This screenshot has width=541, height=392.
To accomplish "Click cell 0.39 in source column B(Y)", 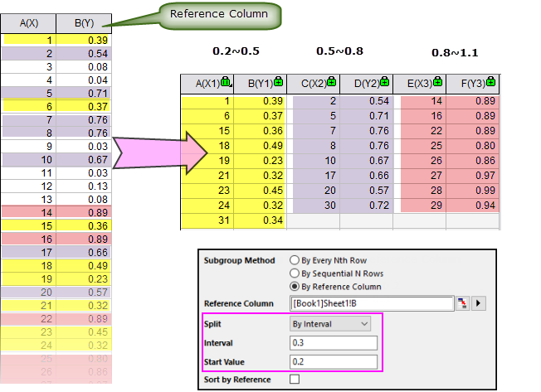I will (84, 41).
